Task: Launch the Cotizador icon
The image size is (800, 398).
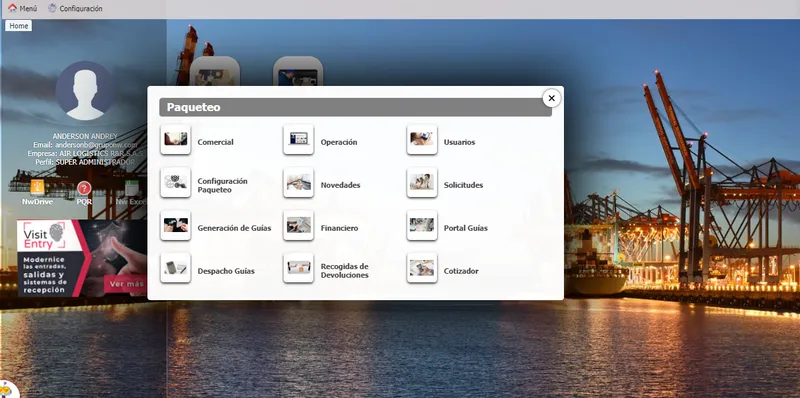Action: click(x=422, y=268)
